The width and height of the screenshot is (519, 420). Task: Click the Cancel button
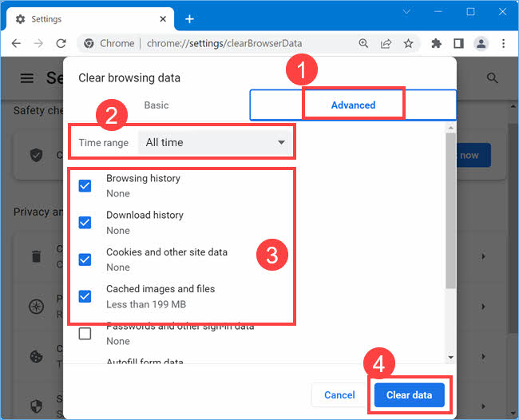[x=339, y=394]
